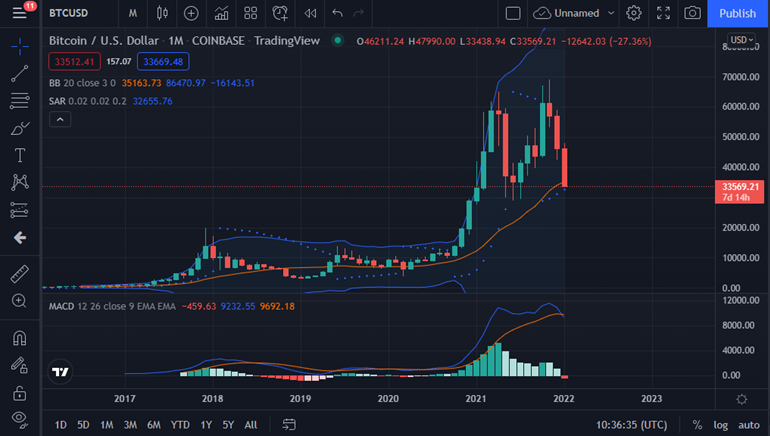This screenshot has height=436, width=770.
Task: Set range to 1M
Action: coord(107,425)
